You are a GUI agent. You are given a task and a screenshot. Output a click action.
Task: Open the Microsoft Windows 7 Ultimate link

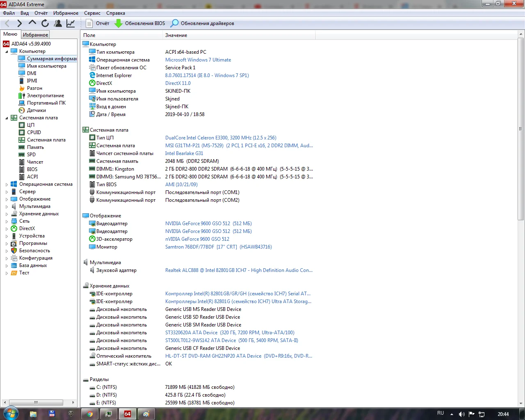198,60
